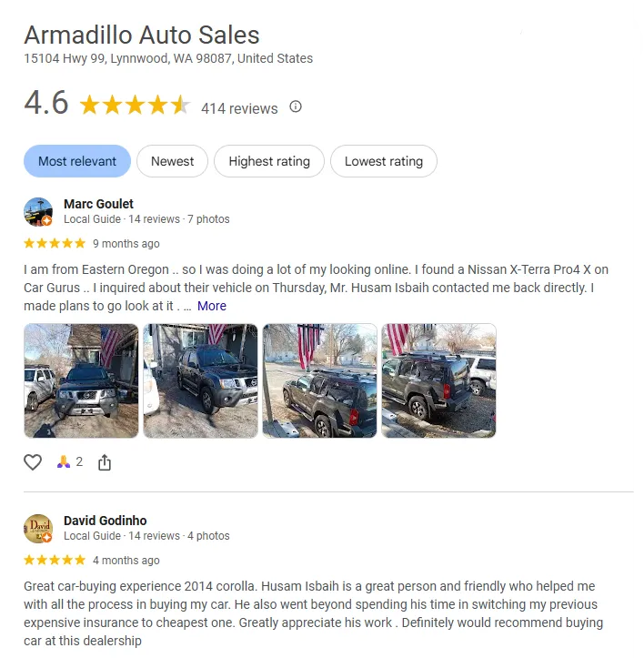Sort reviews by Lowest rating
644x658 pixels.
[384, 161]
